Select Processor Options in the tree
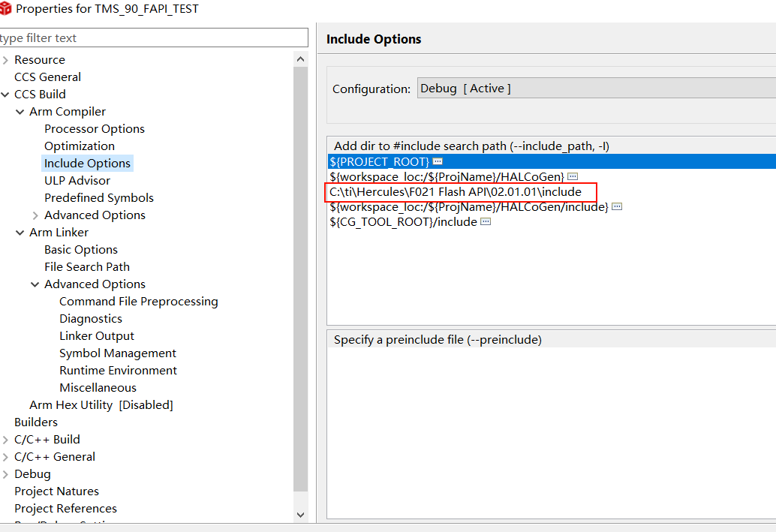The width and height of the screenshot is (776, 532). [x=94, y=129]
